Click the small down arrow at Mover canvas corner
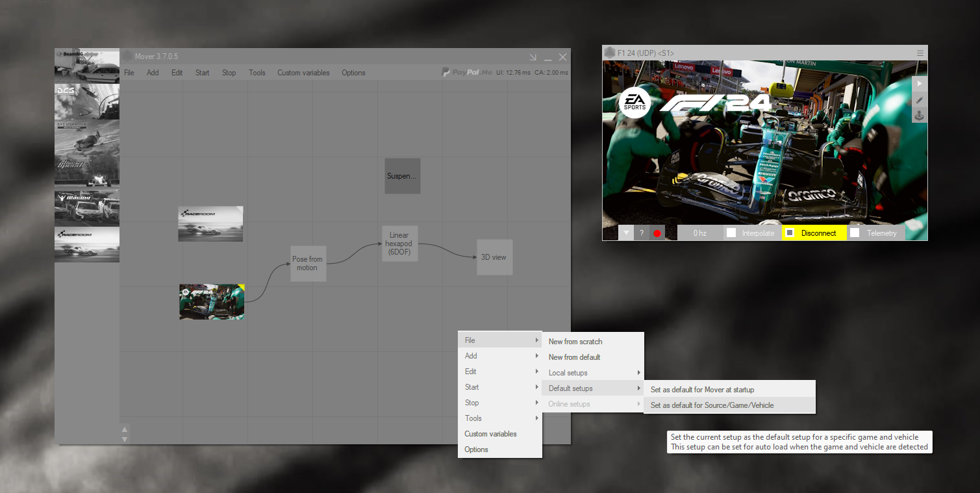The width and height of the screenshot is (980, 493). 125,439
